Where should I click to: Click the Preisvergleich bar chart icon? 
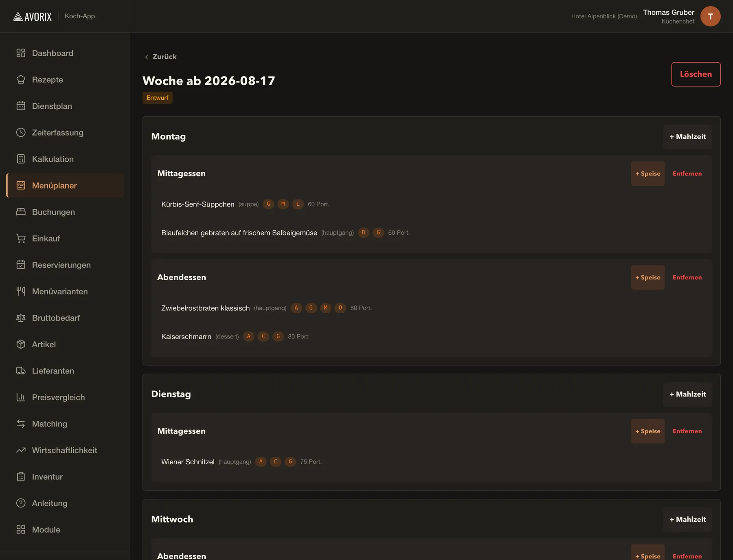[x=21, y=397]
